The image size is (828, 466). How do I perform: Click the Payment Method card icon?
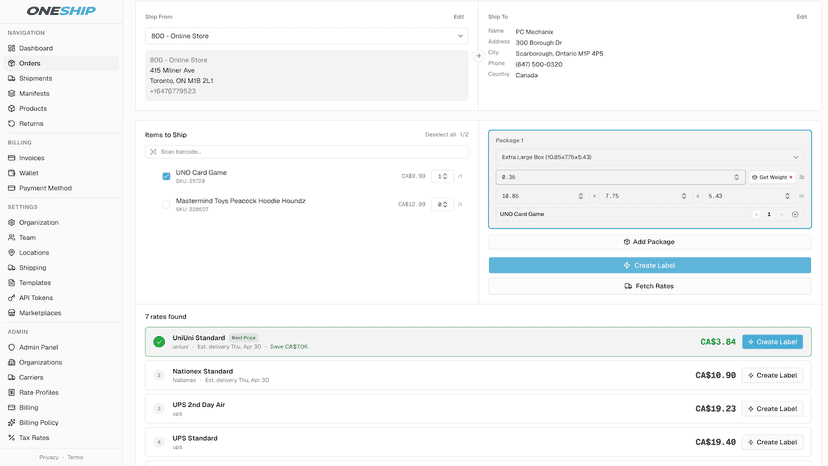[x=12, y=188]
